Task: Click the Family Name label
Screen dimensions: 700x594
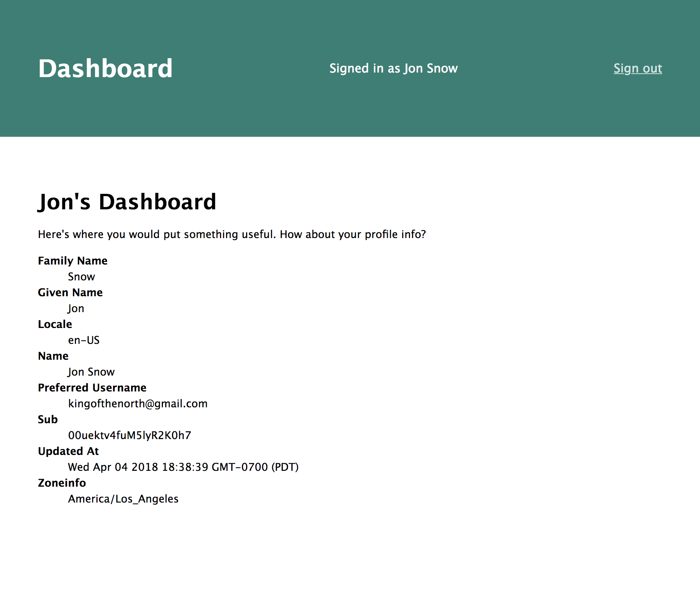Action: tap(73, 261)
